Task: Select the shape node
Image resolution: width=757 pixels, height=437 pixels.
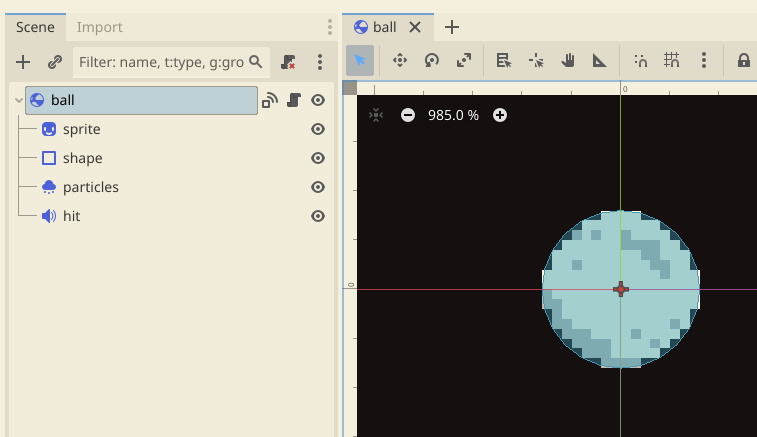Action: point(83,158)
